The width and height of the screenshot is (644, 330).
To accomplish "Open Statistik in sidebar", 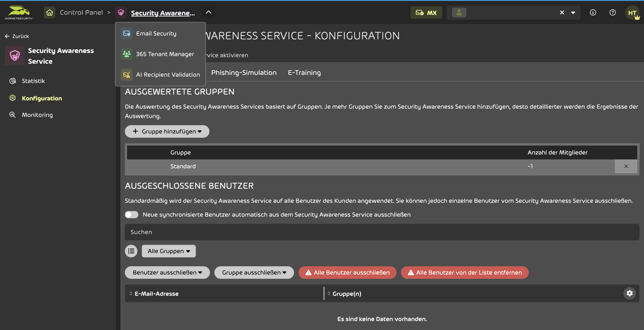I will pyautogui.click(x=33, y=81).
